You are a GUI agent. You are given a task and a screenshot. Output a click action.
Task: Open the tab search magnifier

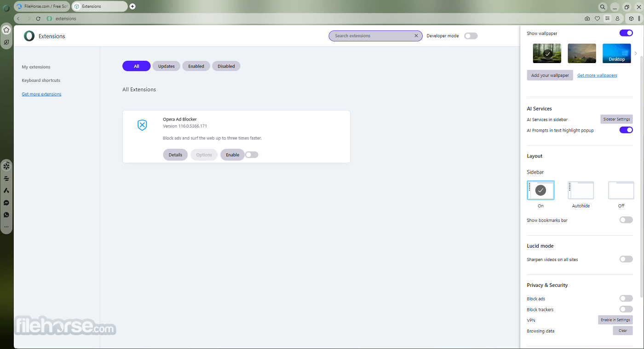pos(603,7)
